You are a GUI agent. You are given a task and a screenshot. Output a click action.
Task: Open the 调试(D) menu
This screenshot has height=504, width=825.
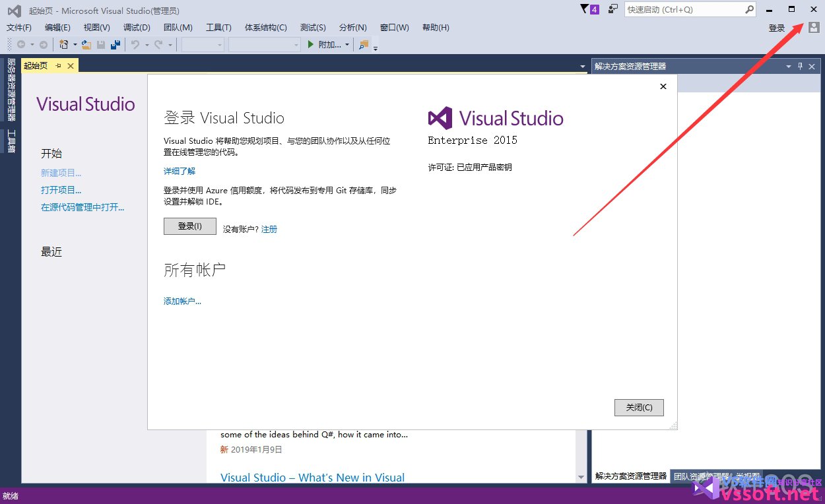click(137, 28)
